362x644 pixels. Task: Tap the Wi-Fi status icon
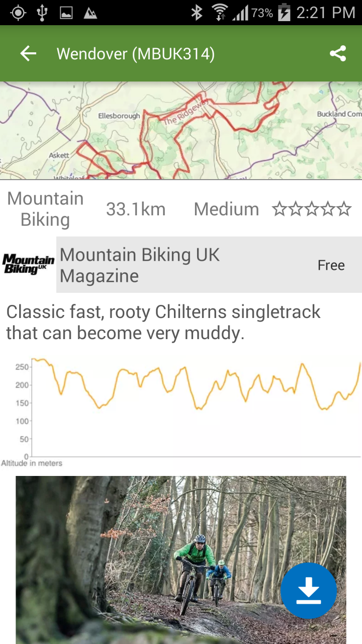coord(219,13)
